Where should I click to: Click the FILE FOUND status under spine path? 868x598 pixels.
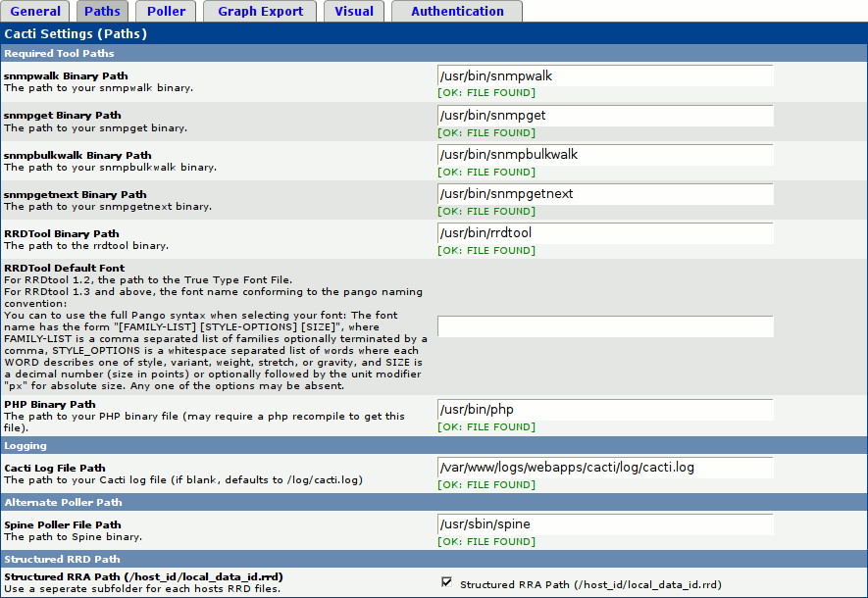[x=486, y=541]
